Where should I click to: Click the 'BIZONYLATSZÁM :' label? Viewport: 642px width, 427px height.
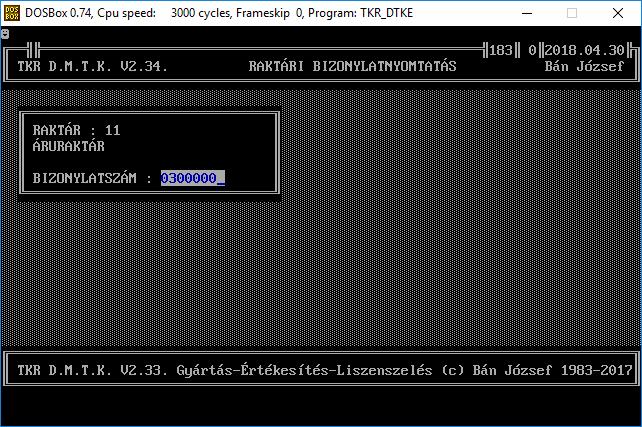(x=92, y=178)
